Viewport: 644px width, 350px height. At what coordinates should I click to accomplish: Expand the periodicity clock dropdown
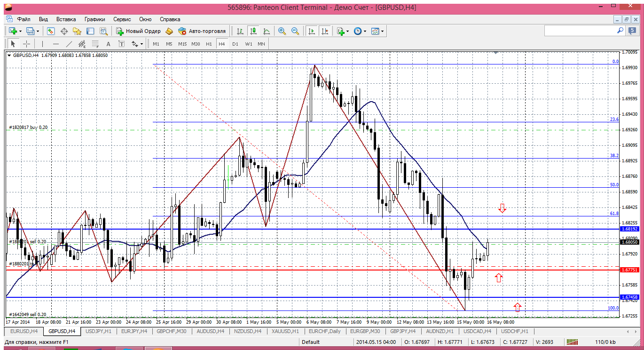365,31
